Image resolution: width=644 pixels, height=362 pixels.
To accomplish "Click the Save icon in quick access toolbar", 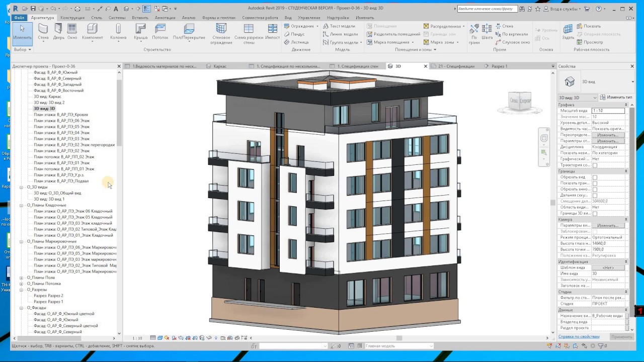I will click(x=33, y=9).
